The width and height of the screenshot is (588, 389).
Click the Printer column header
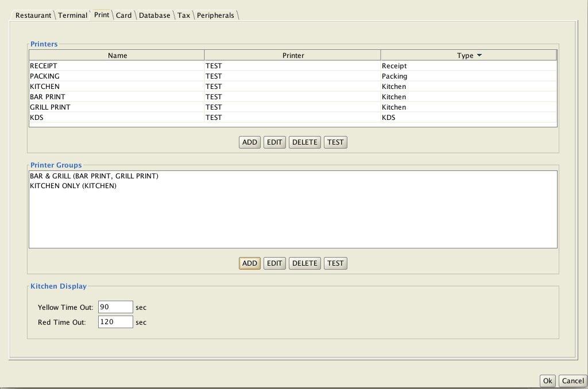coord(293,56)
